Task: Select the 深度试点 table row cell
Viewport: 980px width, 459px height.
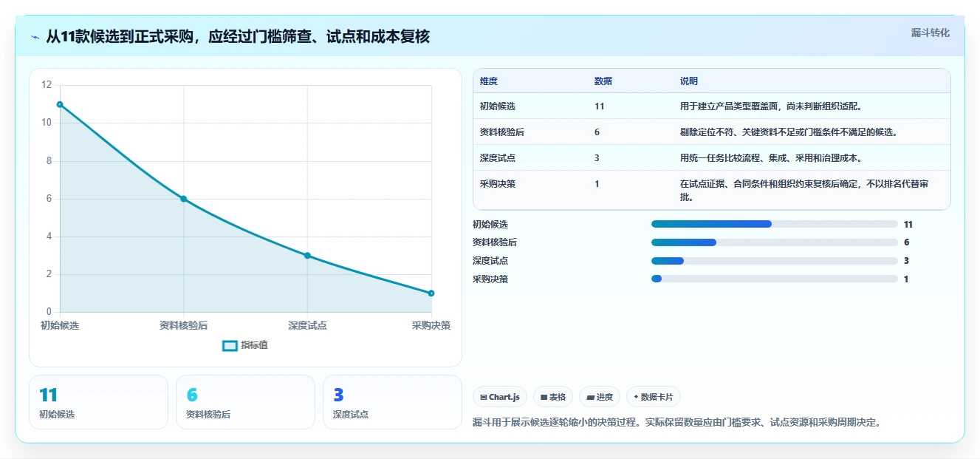Action: point(498,158)
